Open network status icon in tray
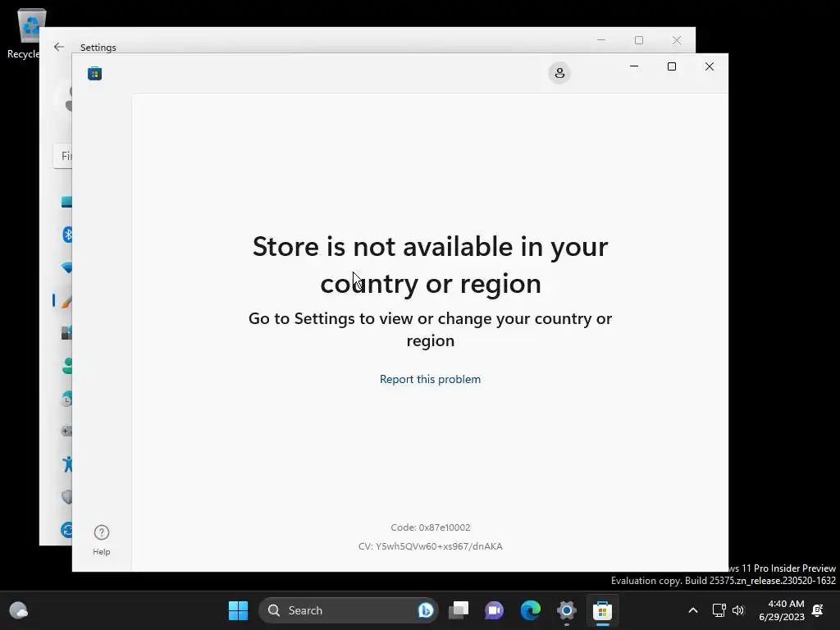 point(719,610)
